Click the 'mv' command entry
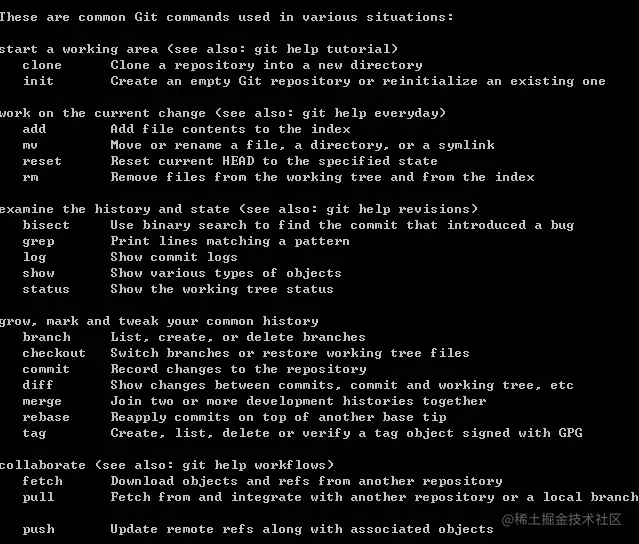 (30, 145)
